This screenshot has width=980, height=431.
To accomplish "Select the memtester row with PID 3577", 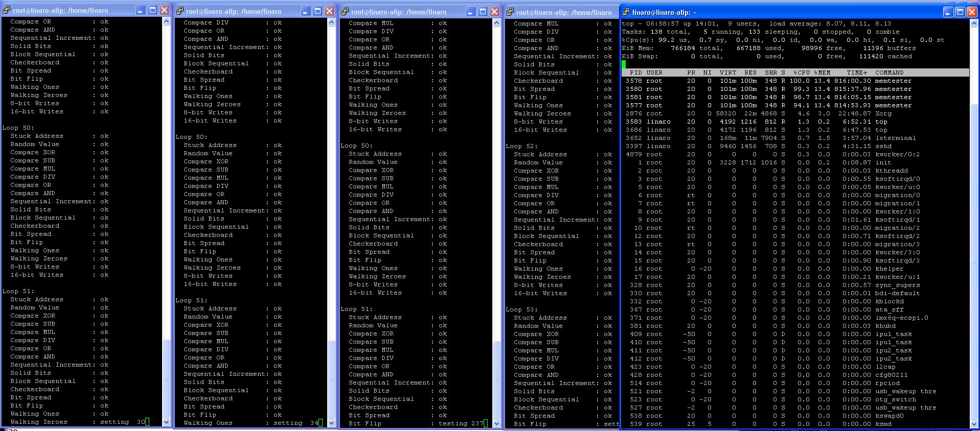I will point(795,105).
